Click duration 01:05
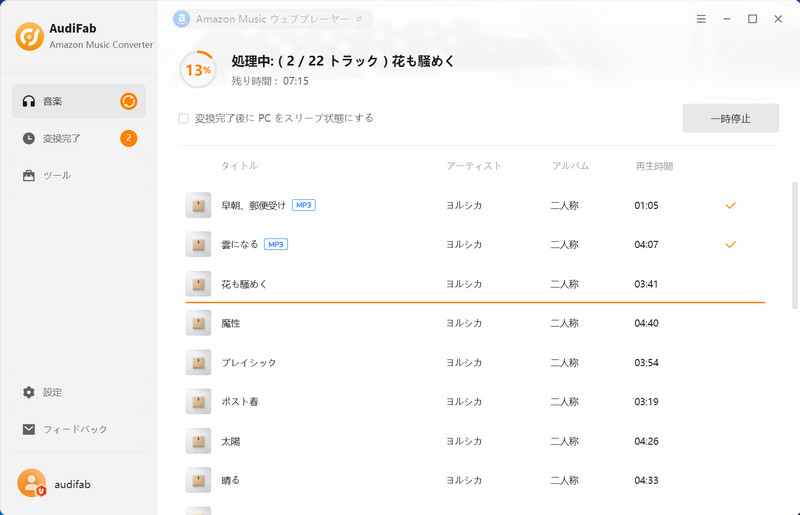 (x=646, y=205)
